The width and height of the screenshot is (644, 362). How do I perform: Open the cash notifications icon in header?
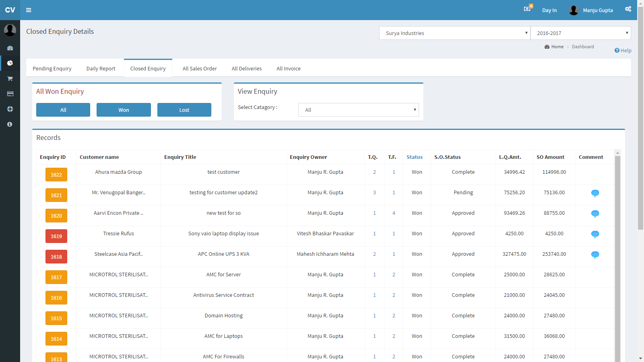point(527,8)
